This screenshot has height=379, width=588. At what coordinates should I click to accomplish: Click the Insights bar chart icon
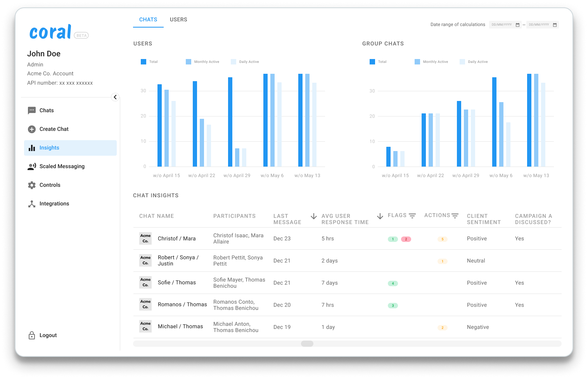point(32,148)
